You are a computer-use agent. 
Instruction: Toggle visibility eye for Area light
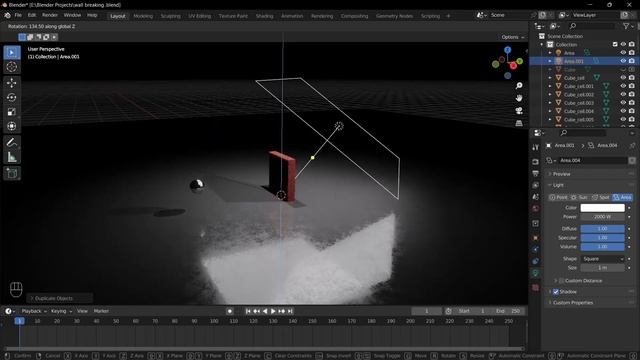point(623,53)
